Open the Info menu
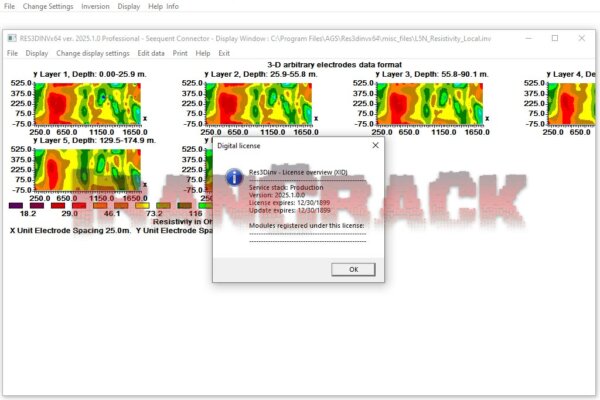Screen dimensions: 600x400 (173, 7)
